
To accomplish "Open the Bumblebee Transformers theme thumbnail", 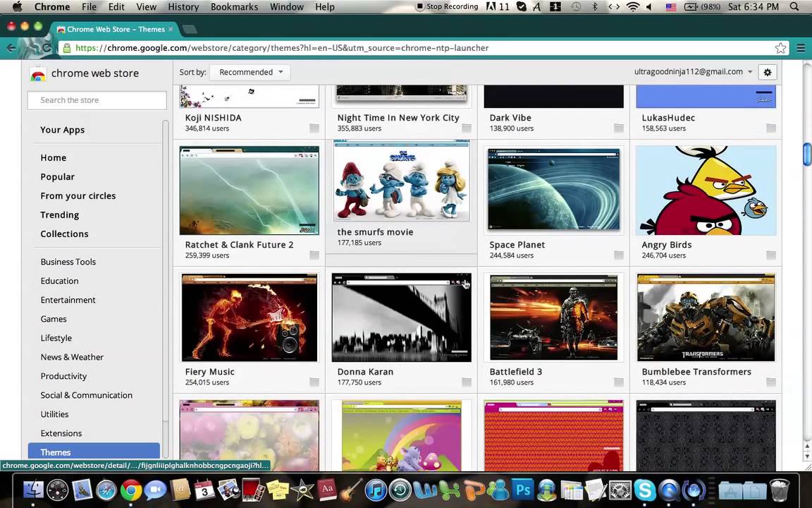I will 706,317.
